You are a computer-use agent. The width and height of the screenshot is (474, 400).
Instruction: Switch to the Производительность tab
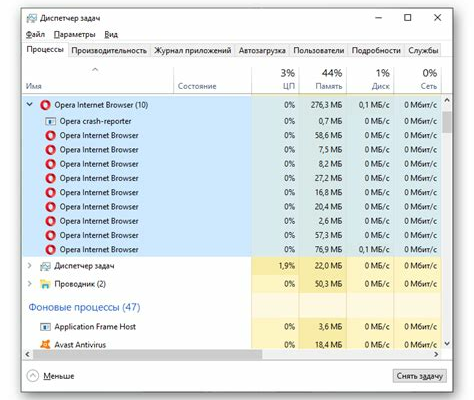109,51
